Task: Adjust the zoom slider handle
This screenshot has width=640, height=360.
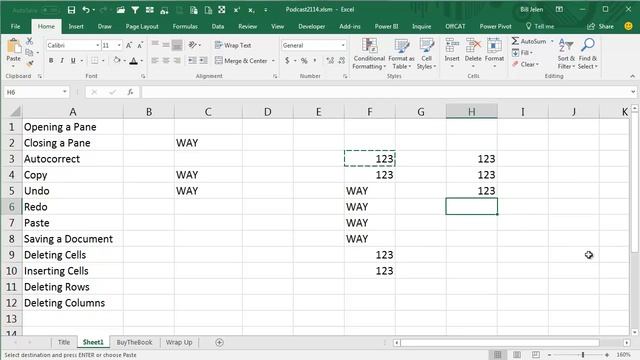Action: [583, 355]
